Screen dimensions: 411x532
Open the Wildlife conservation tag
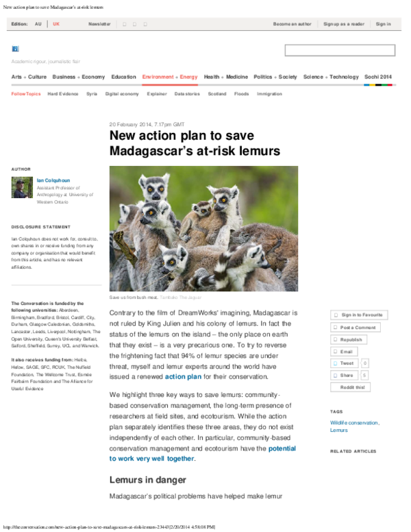(354, 423)
